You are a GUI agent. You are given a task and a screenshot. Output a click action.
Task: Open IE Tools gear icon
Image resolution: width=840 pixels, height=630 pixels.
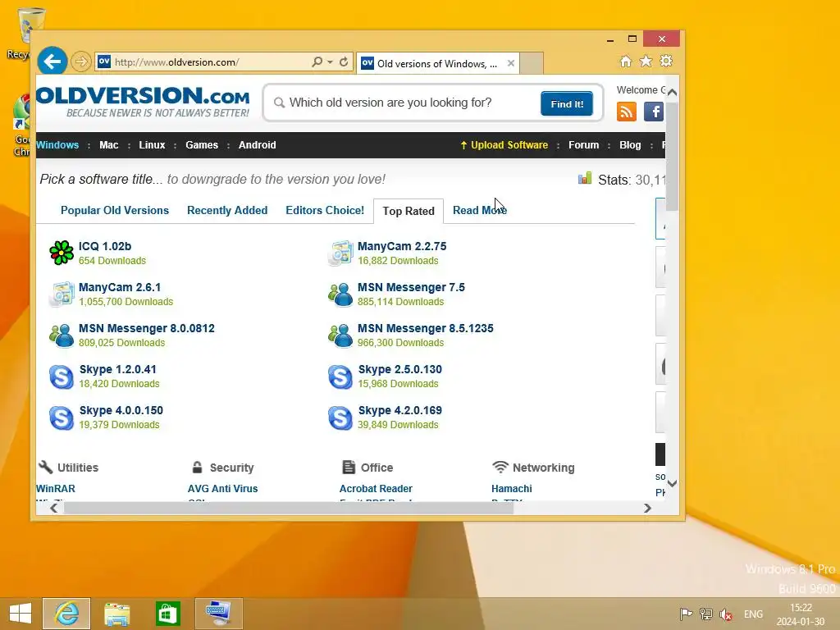666,61
